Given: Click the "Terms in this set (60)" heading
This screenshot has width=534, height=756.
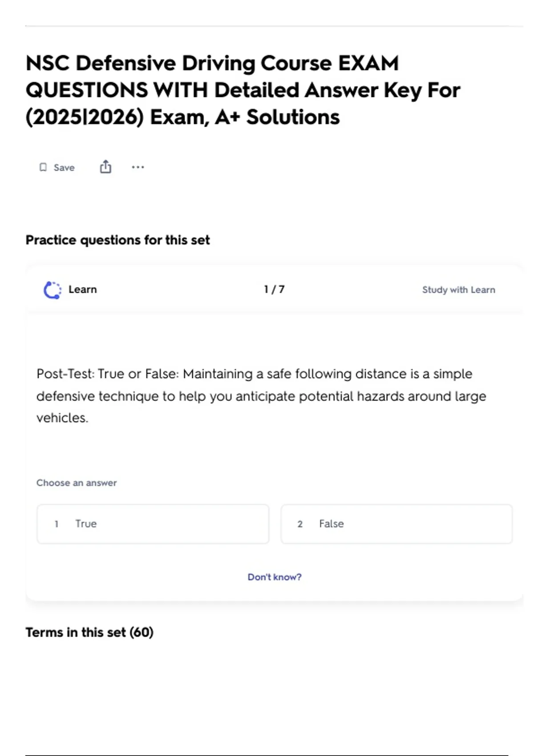Looking at the screenshot, I should click(x=89, y=632).
